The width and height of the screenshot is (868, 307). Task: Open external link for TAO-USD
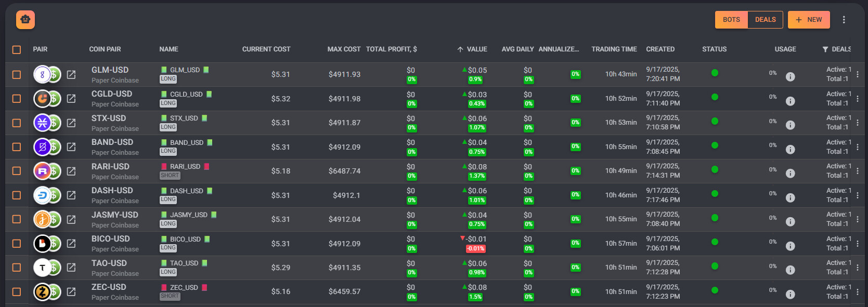pos(71,268)
